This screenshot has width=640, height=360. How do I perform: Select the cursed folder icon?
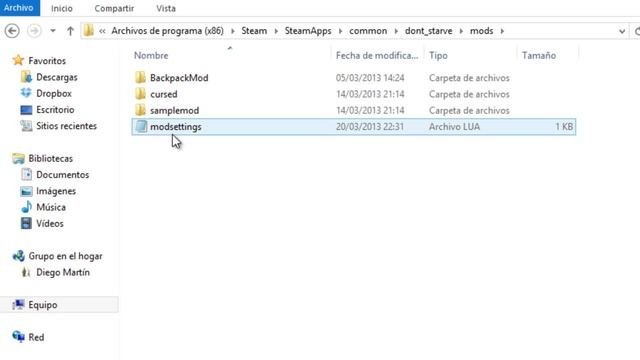pyautogui.click(x=140, y=94)
